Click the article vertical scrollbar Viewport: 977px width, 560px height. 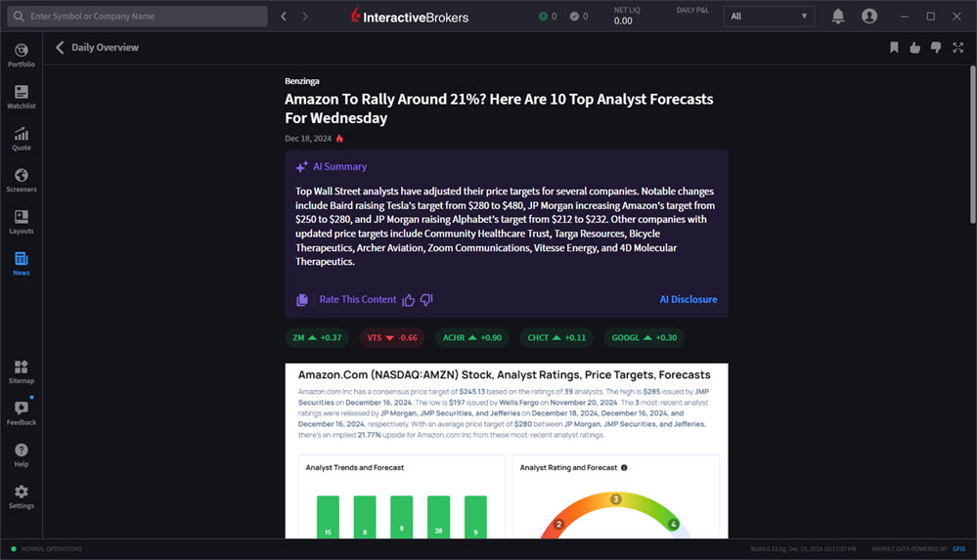pos(973,145)
